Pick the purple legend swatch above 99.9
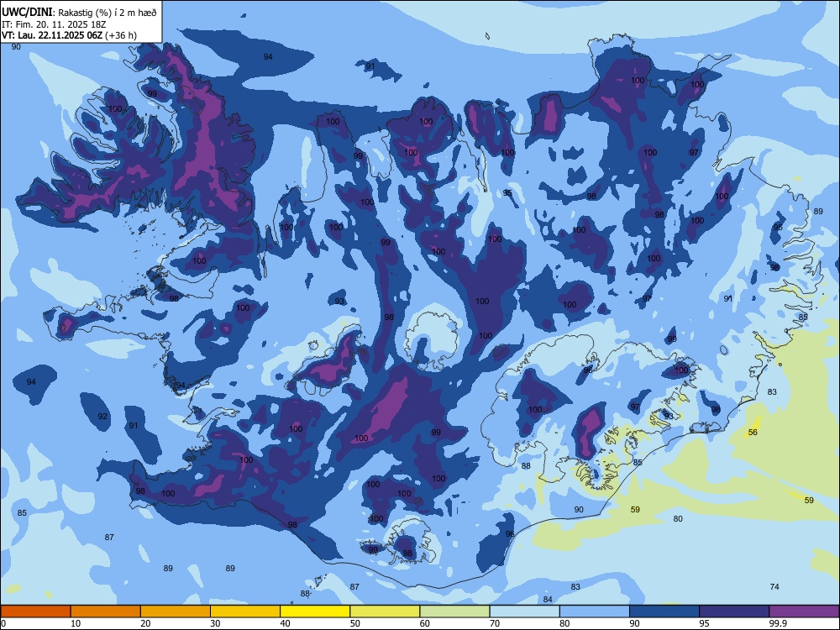 coord(804,612)
